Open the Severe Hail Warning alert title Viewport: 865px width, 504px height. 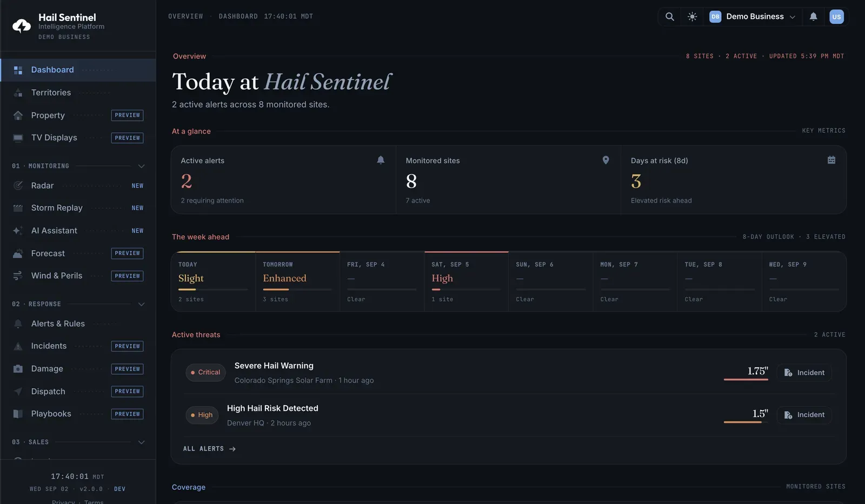(274, 366)
